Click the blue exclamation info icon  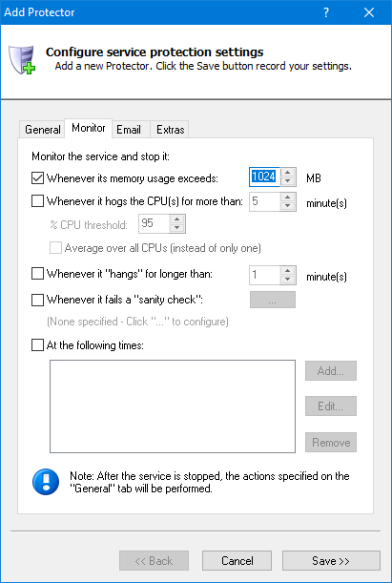46,482
